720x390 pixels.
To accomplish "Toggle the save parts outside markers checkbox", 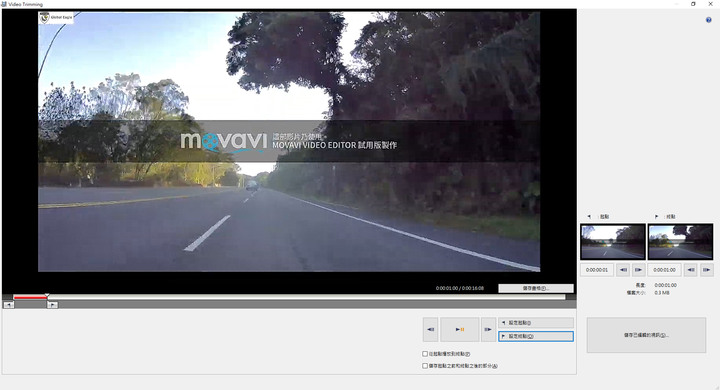I will pos(425,366).
